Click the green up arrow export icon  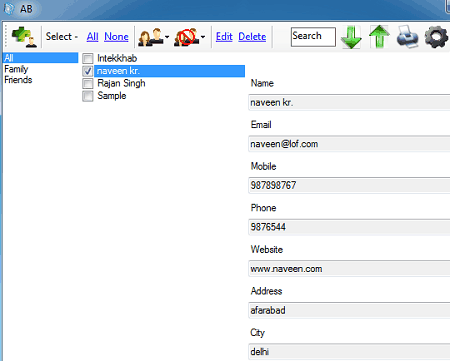click(x=379, y=36)
